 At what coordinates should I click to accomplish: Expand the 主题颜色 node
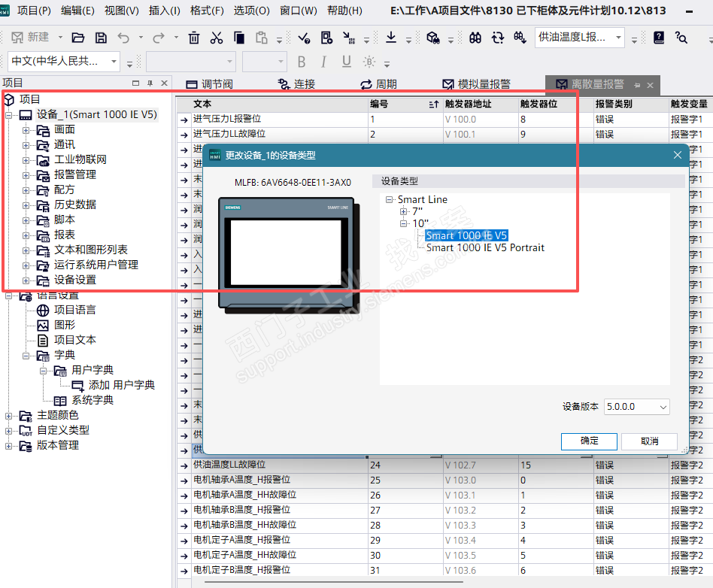point(8,416)
